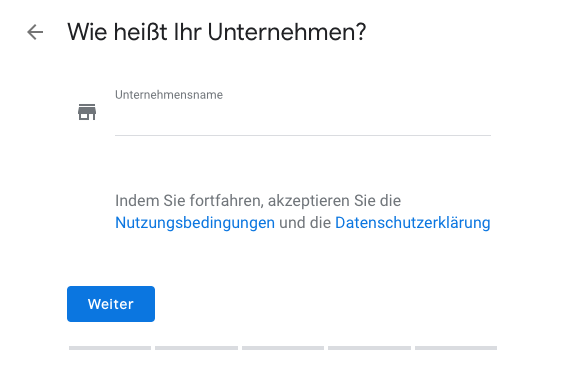Select the fifth progress step segment
This screenshot has width=578, height=379.
point(456,348)
